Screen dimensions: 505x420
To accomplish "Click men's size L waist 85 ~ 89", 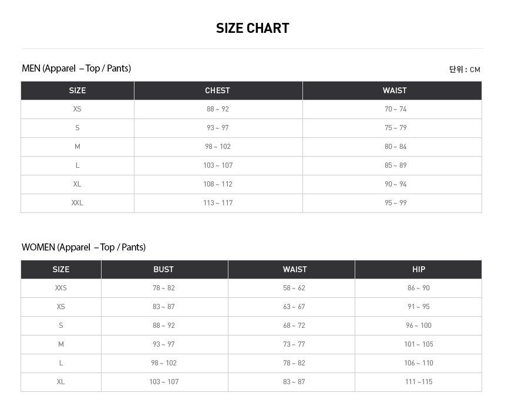I will [395, 165].
